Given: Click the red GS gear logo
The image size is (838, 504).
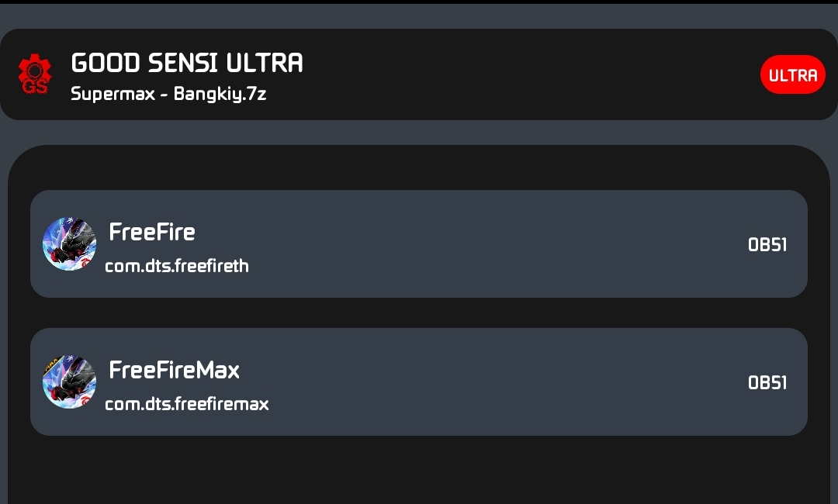Looking at the screenshot, I should 34,74.
